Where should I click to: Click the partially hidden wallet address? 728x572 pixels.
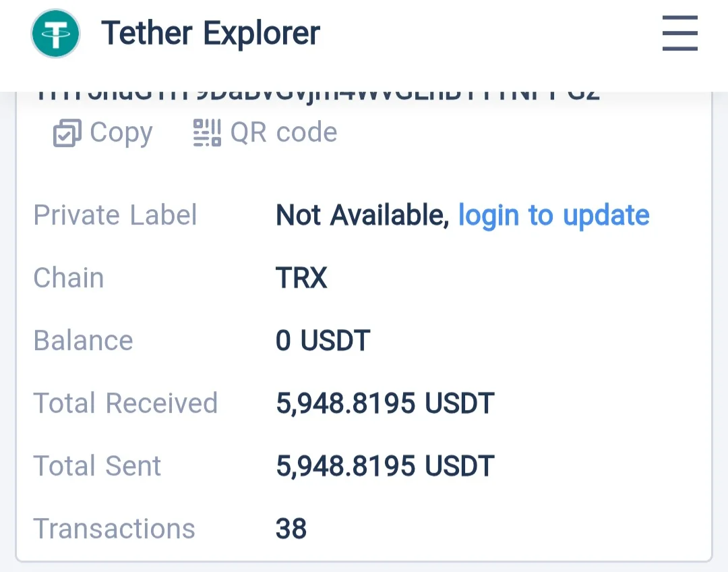(x=317, y=95)
